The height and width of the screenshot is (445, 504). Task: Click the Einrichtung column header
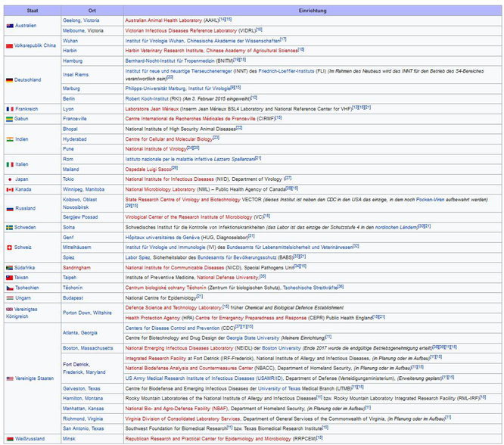point(313,11)
